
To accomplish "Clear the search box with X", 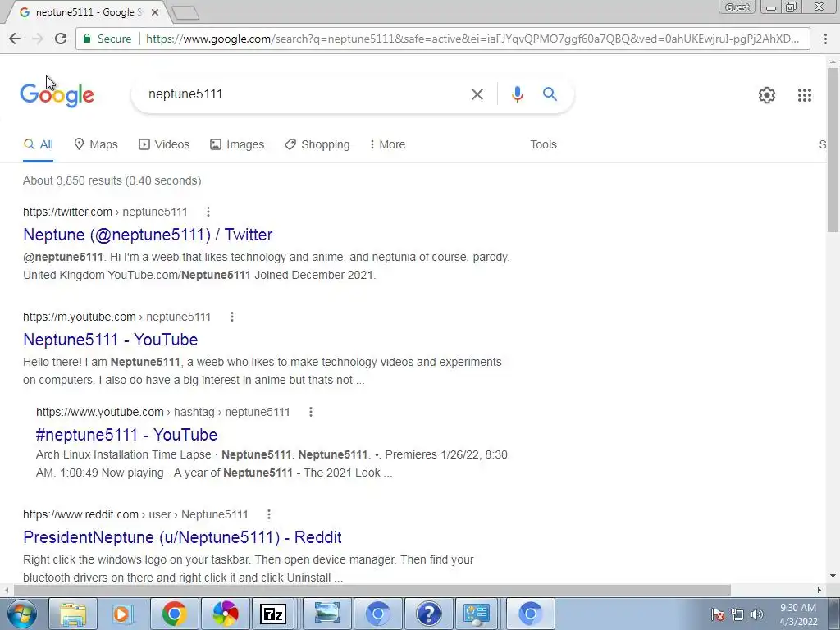I will (x=477, y=94).
